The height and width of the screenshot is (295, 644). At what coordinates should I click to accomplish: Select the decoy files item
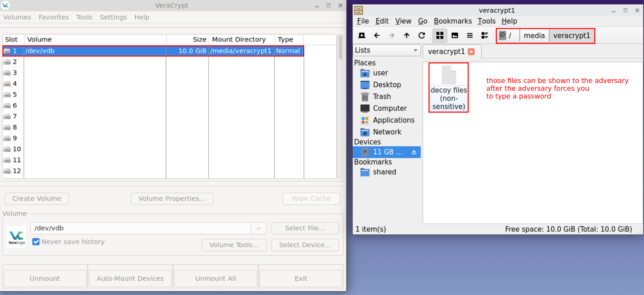click(448, 88)
